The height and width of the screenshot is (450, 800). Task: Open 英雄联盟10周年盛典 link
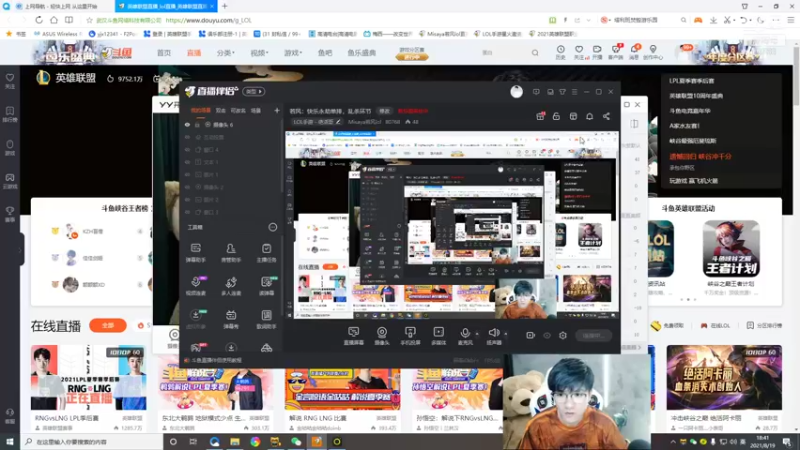[696, 95]
